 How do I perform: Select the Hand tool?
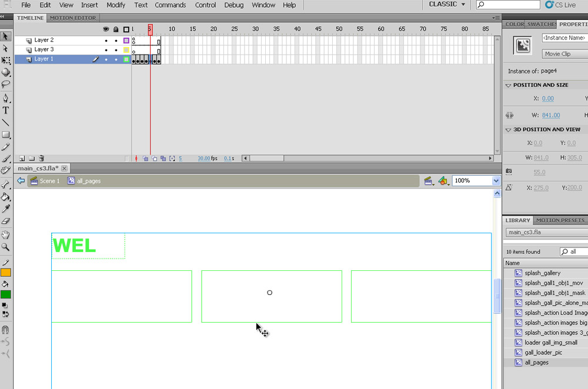click(6, 235)
